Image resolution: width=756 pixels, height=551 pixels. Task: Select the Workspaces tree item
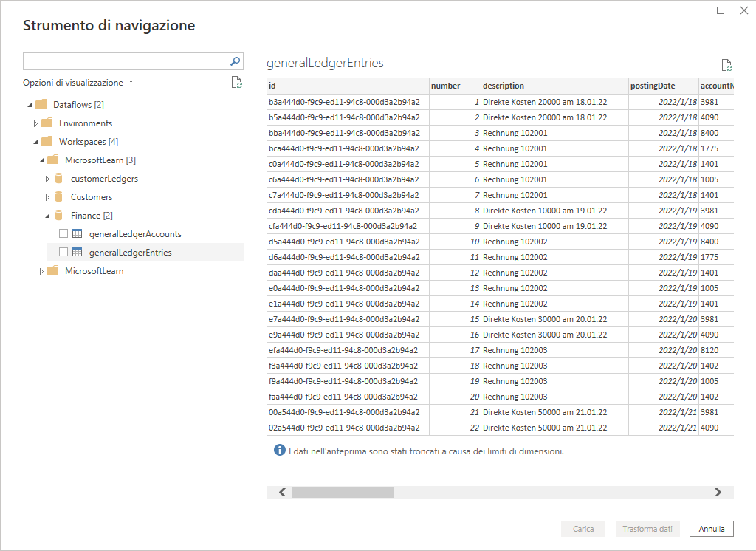pos(83,142)
